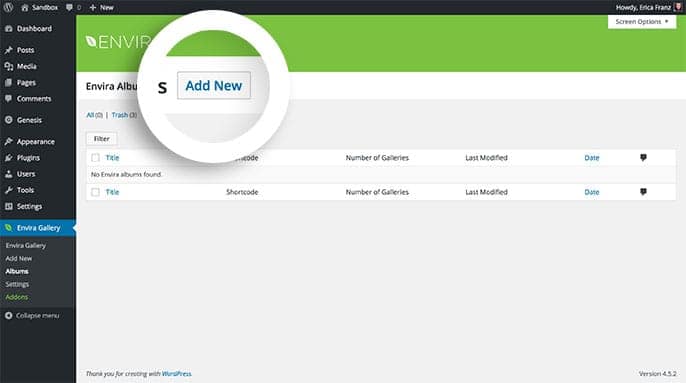686x383 pixels.
Task: Click the Settings sliders icon in sidebar
Action: [x=8, y=206]
